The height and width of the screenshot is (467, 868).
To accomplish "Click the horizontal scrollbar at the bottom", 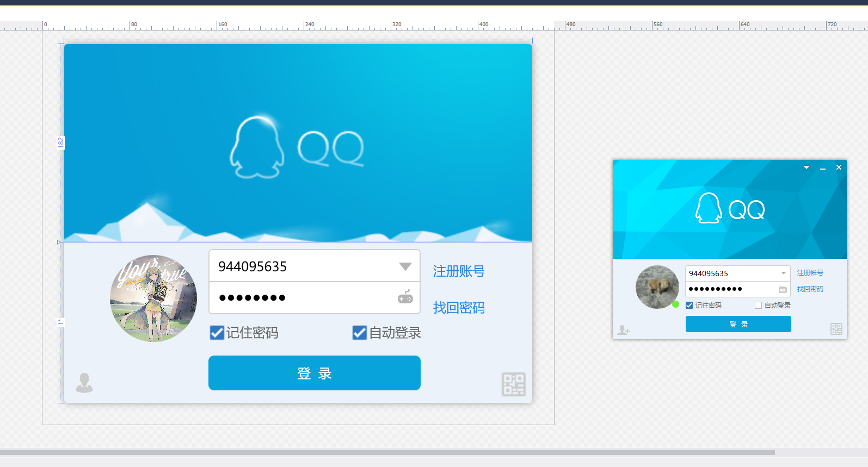I will (x=387, y=452).
